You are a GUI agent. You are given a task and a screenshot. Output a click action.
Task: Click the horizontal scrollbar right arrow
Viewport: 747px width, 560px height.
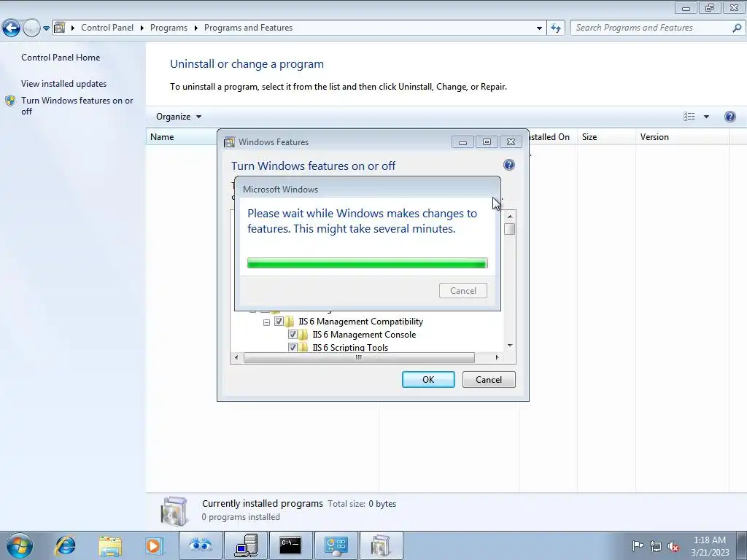pyautogui.click(x=497, y=357)
